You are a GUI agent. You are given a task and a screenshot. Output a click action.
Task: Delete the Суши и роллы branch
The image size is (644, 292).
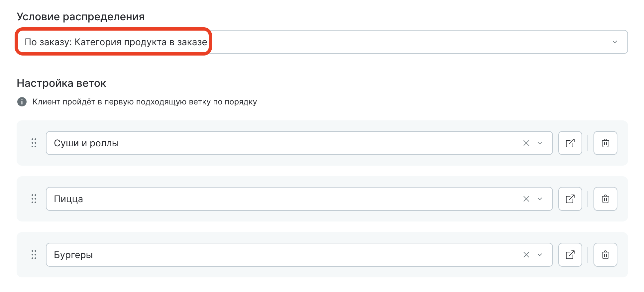click(605, 143)
